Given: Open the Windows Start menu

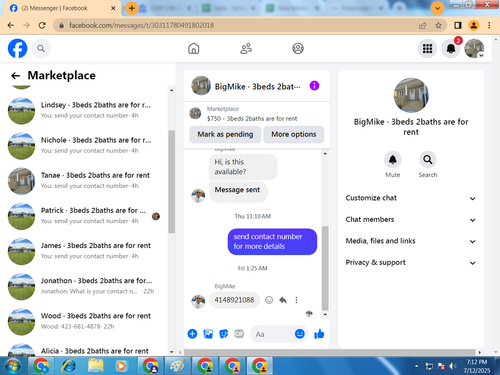Looking at the screenshot, I should click(x=13, y=366).
